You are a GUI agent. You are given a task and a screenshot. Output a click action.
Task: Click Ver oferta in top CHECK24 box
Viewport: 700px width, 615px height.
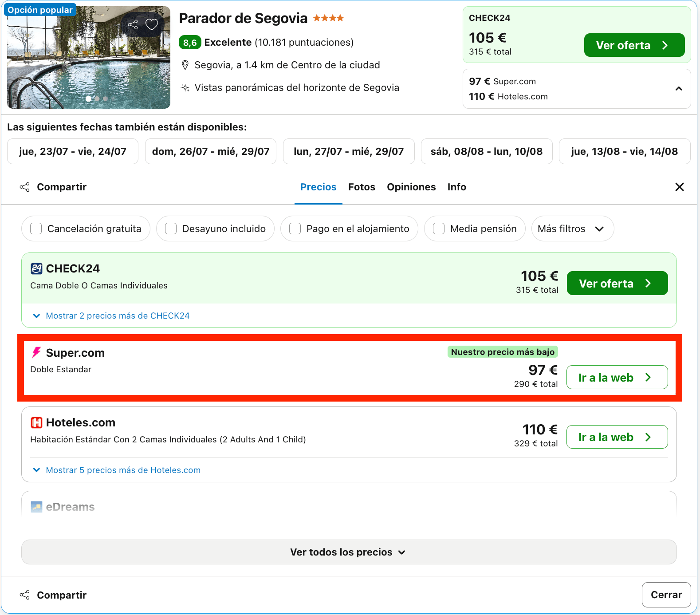point(634,45)
